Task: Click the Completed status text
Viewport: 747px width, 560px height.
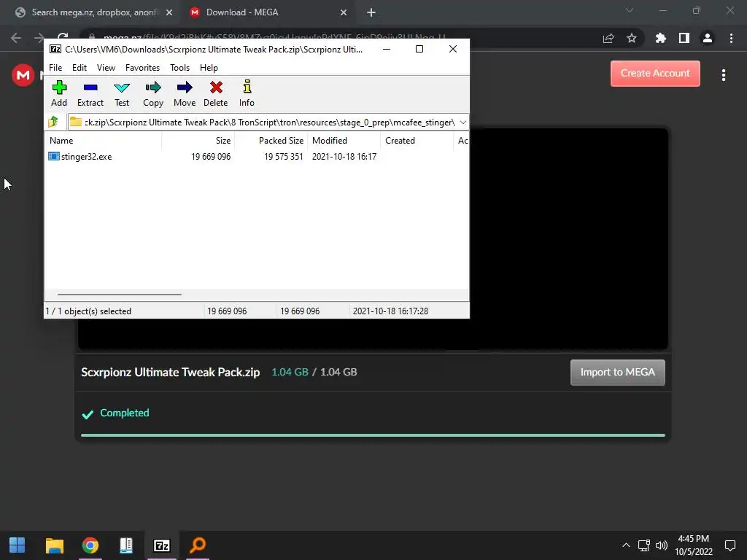Action: 124,413
